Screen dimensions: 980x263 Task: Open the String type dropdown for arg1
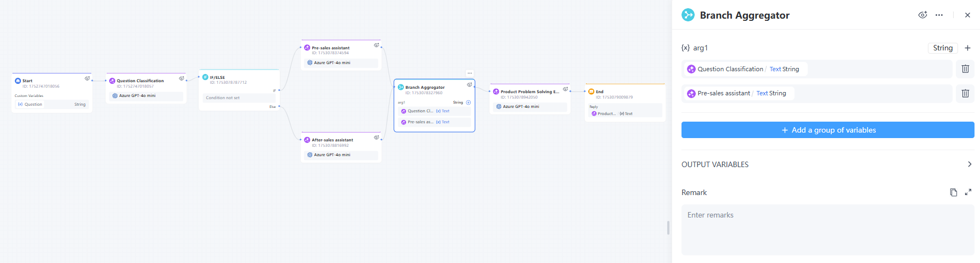[942, 48]
